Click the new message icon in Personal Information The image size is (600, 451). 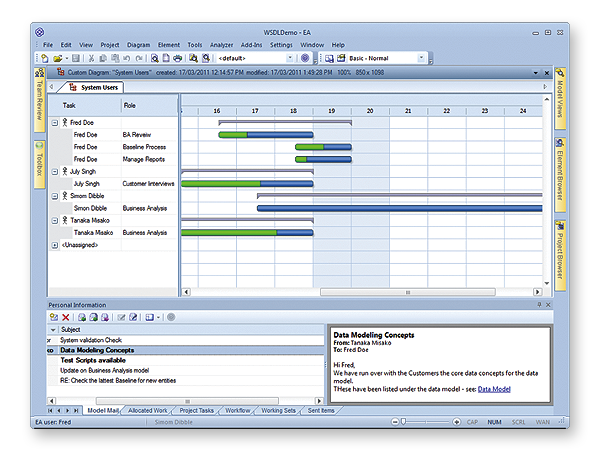click(53, 317)
